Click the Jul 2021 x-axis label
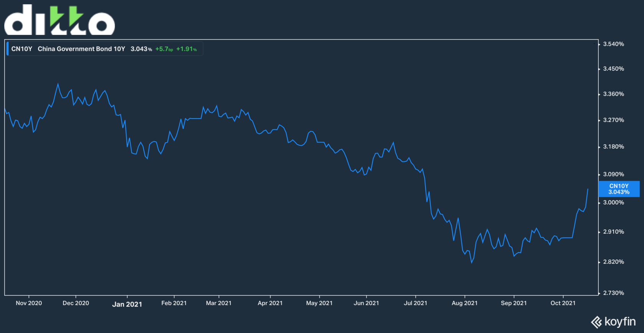The width and height of the screenshot is (644, 333). coord(416,303)
